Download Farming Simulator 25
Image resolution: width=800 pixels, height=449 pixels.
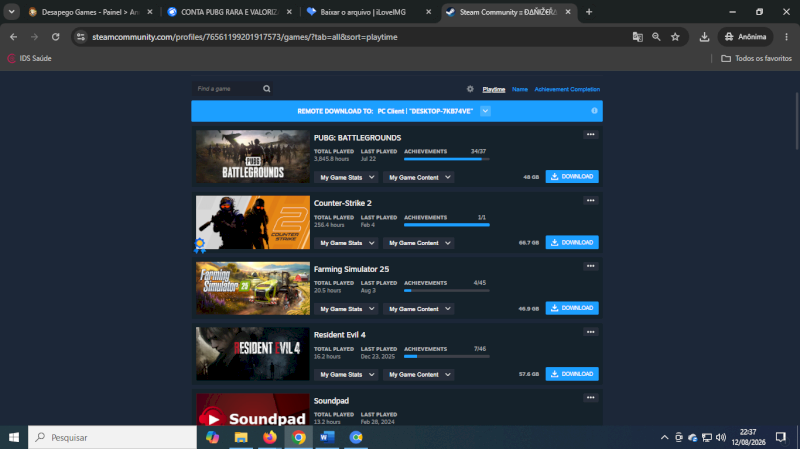click(x=572, y=308)
